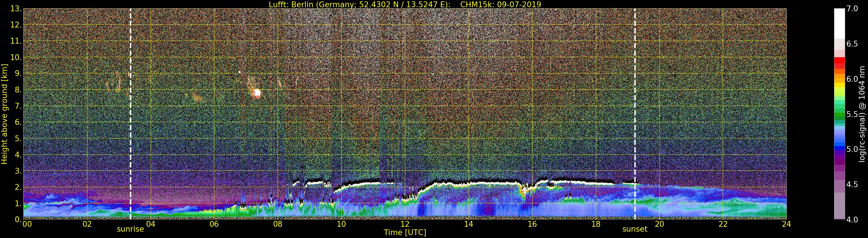Click the y-axis tick label '5.'
This screenshot has width=868, height=238.
(18, 138)
